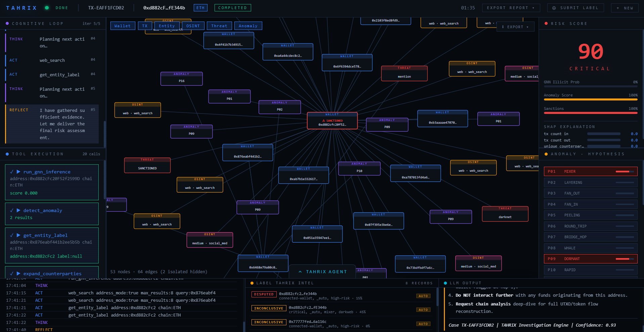Click the globe icon in Submit Label
This screenshot has width=644, height=332.
pos(554,8)
